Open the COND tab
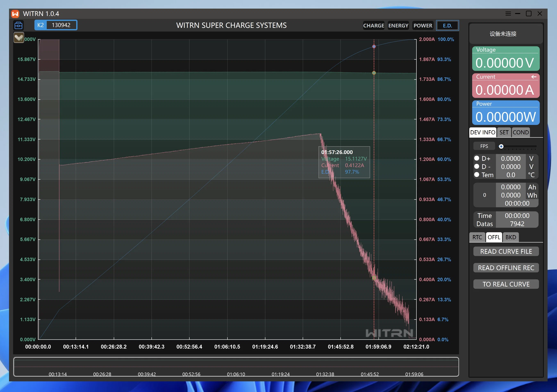Screen dimensions: 557x392 click(x=521, y=132)
